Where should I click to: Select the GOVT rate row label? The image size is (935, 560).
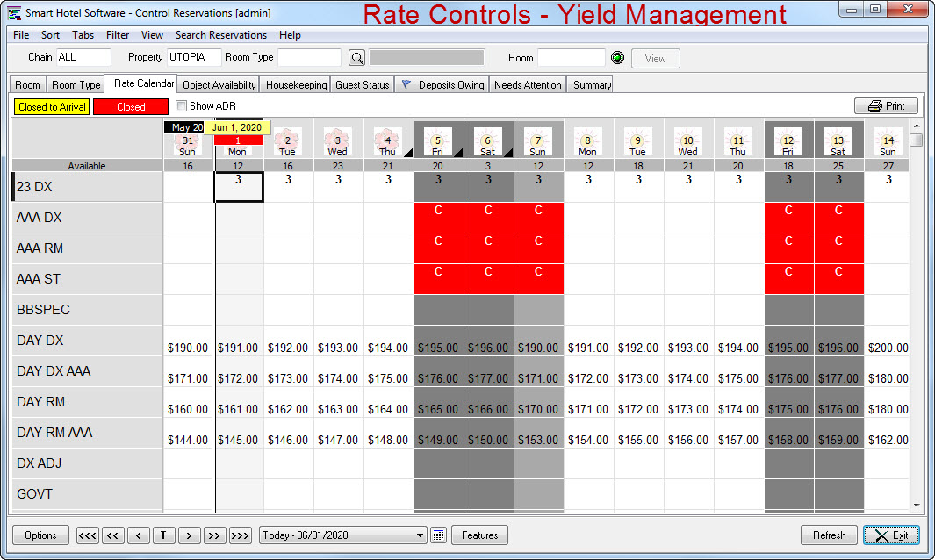(87, 494)
